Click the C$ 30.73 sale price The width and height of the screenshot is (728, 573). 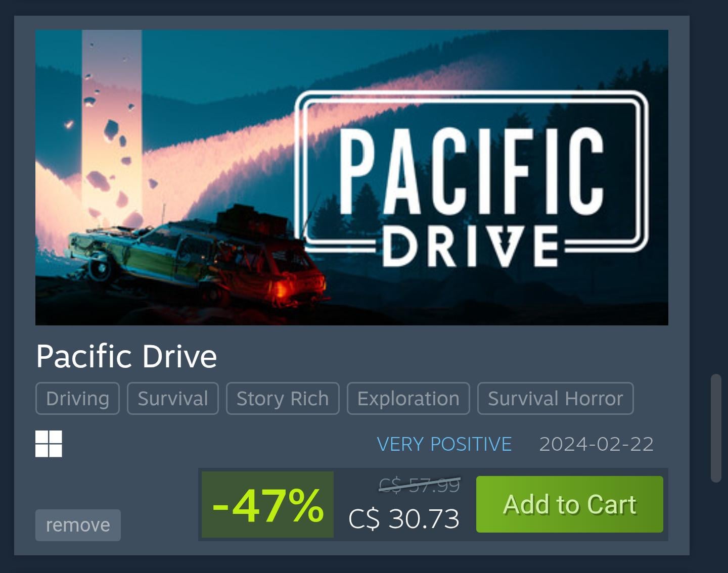click(x=404, y=518)
